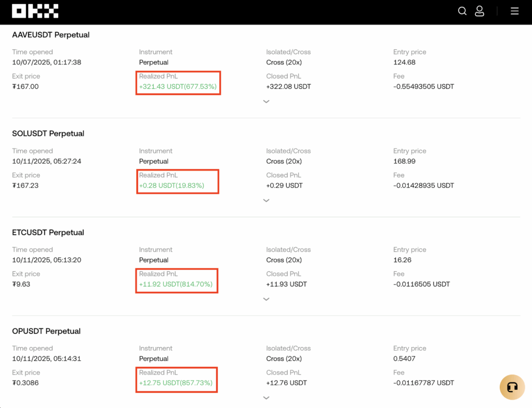This screenshot has width=532, height=408.
Task: Select the AAVEUSDT Perpetual heading
Action: tap(51, 35)
